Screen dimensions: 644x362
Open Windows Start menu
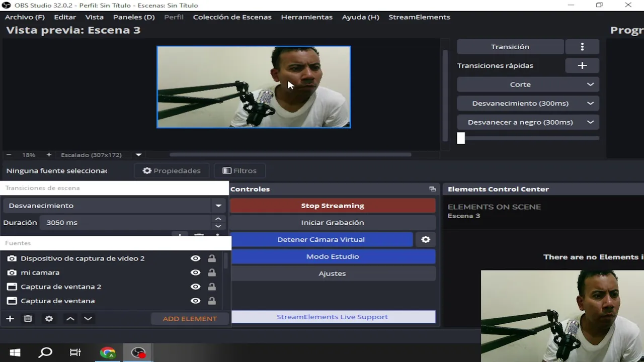[x=15, y=353]
